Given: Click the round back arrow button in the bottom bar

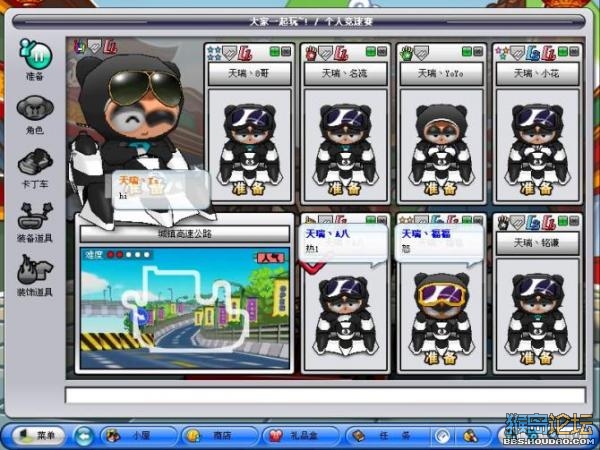Looking at the screenshot, I should 84,436.
